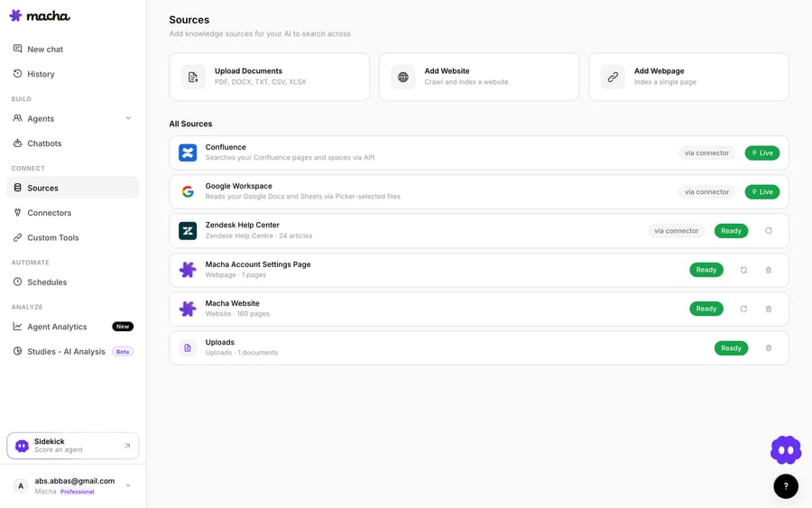Click the Google Workspace Live status badge
Screen dimensions: 812x508
tap(761, 191)
